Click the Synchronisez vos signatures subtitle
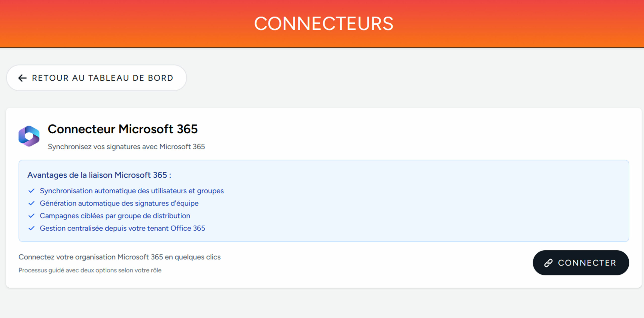The height and width of the screenshot is (318, 644). [x=126, y=147]
